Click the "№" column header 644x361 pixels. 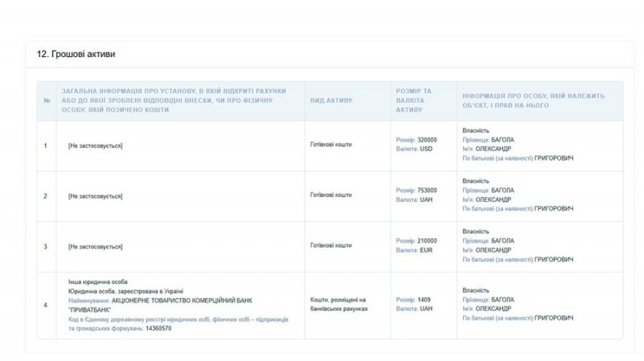coord(47,101)
